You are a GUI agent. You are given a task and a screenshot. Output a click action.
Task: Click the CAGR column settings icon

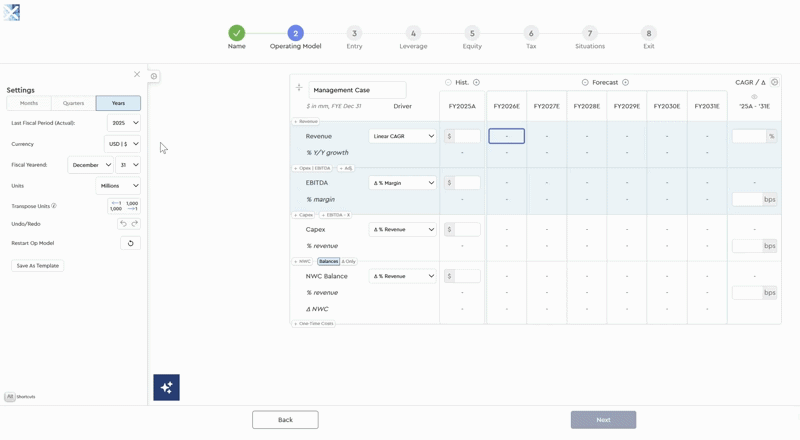tap(774, 82)
